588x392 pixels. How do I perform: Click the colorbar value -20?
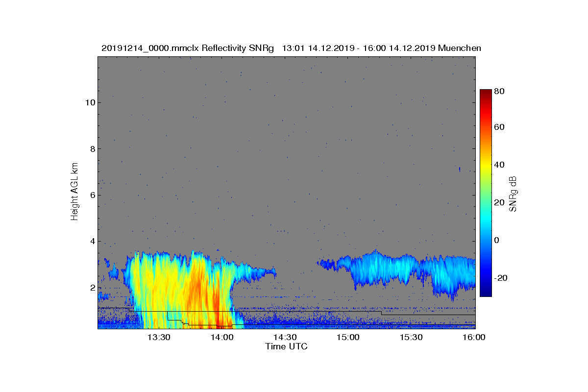coord(501,278)
